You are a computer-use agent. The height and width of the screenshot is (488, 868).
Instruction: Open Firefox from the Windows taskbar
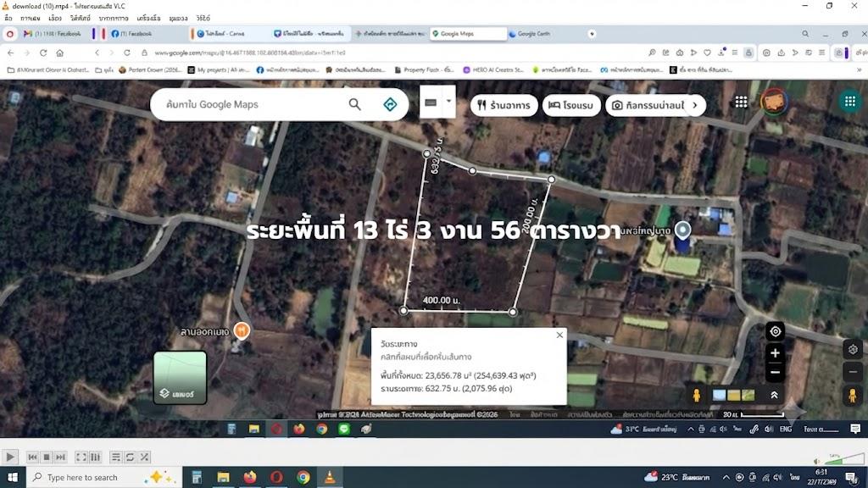[x=250, y=477]
